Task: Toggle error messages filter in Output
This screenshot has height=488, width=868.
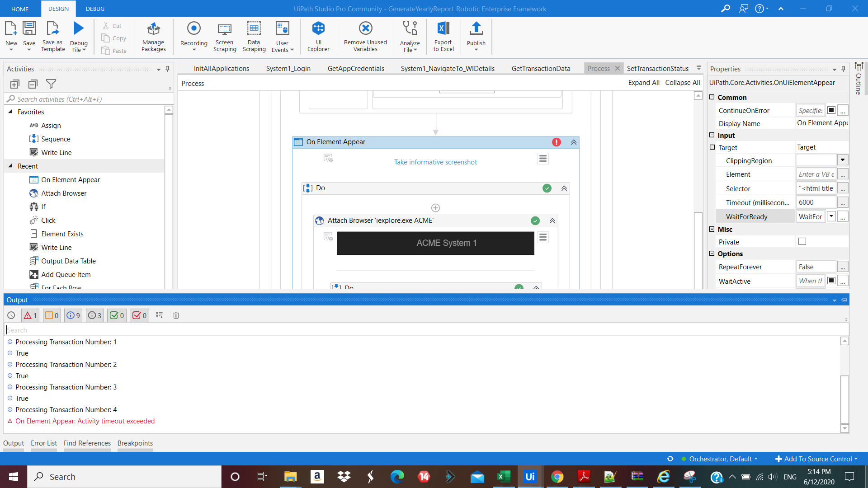Action: (30, 315)
